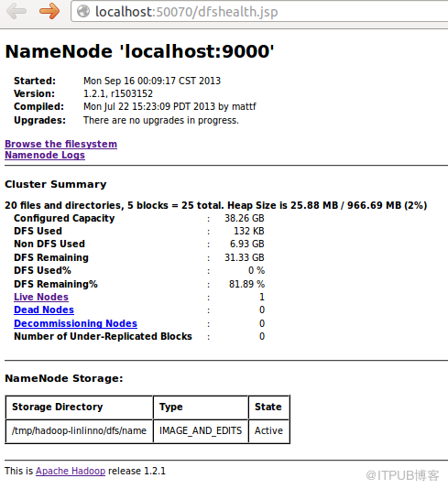The image size is (448, 489).
Task: Click the State column header
Action: pyautogui.click(x=269, y=407)
